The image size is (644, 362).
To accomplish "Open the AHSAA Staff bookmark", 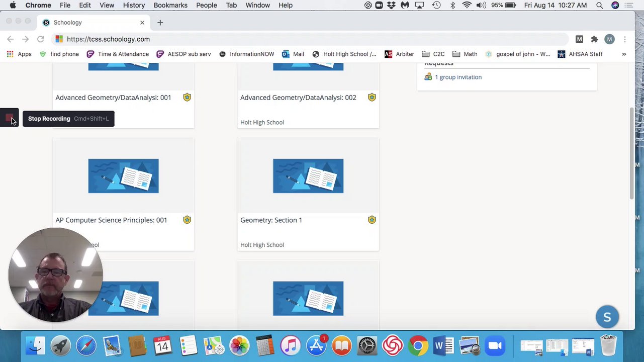I will pyautogui.click(x=580, y=54).
